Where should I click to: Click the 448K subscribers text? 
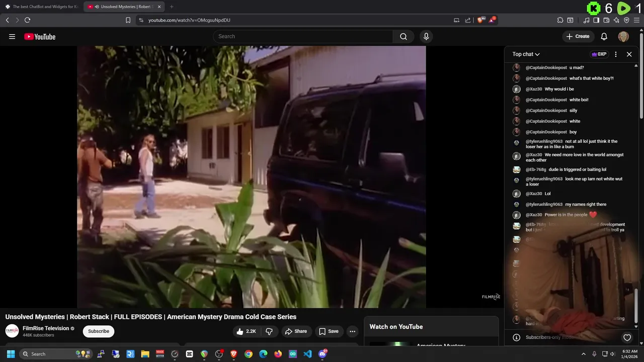click(x=38, y=335)
